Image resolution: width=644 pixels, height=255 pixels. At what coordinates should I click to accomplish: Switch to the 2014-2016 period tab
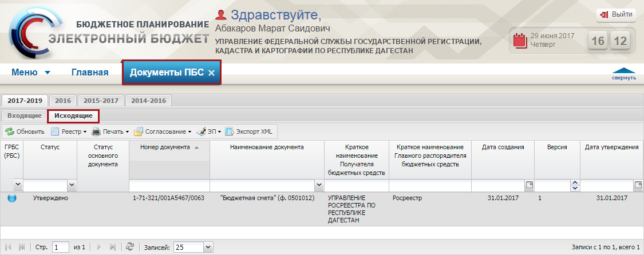[x=148, y=101]
